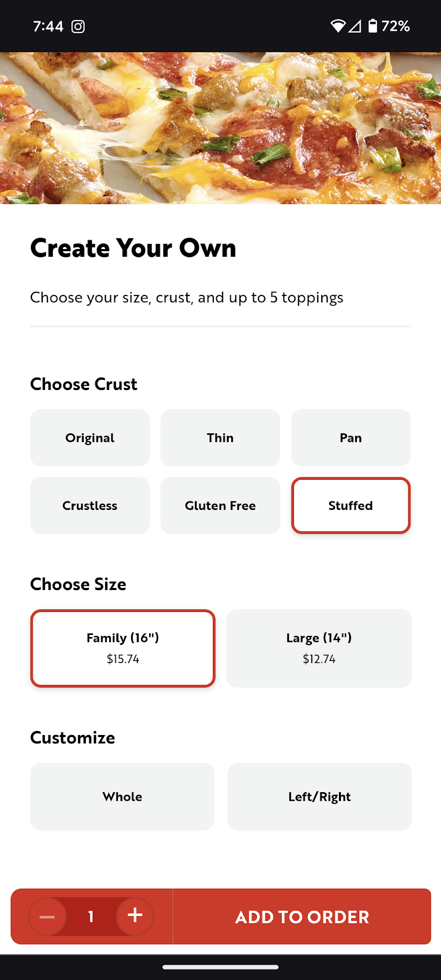Select the Original crust option
Screen dimensions: 441x980
[90, 438]
